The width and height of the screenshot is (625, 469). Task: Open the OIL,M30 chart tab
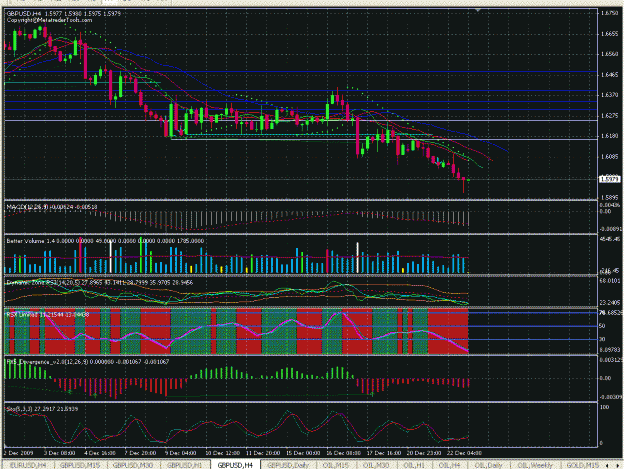click(376, 465)
